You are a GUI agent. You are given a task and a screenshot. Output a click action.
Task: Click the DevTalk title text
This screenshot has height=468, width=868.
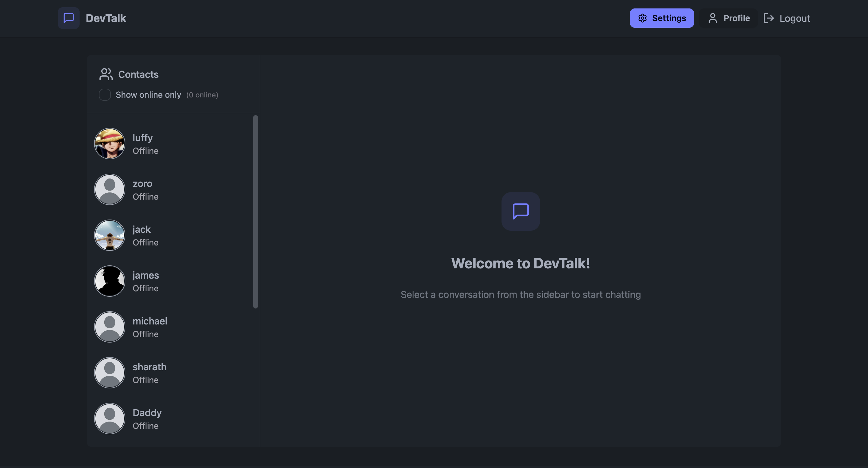point(106,18)
